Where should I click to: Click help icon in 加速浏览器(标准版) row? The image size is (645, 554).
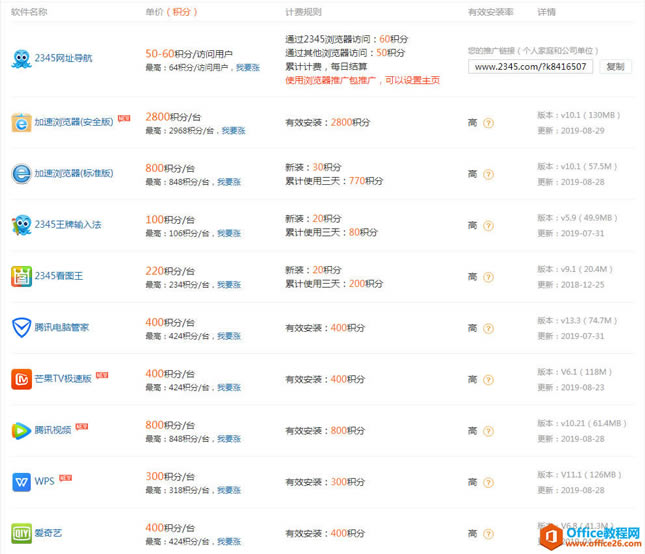point(488,174)
